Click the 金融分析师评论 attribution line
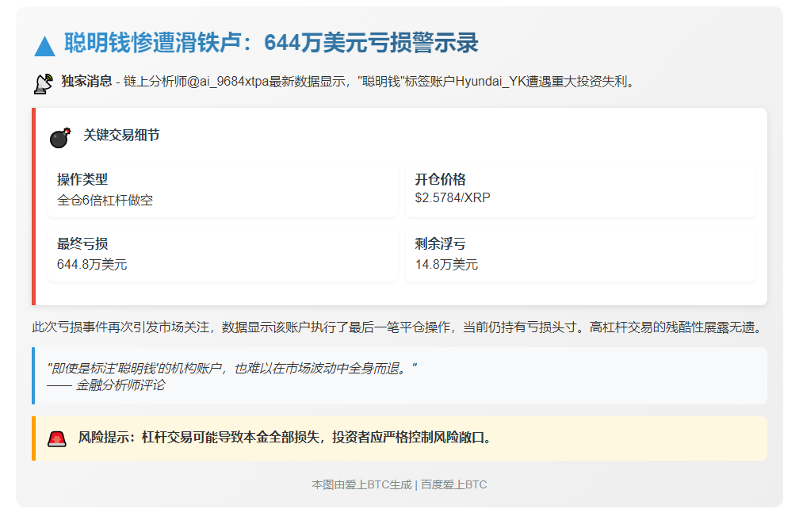The height and width of the screenshot is (532, 799). [x=106, y=385]
